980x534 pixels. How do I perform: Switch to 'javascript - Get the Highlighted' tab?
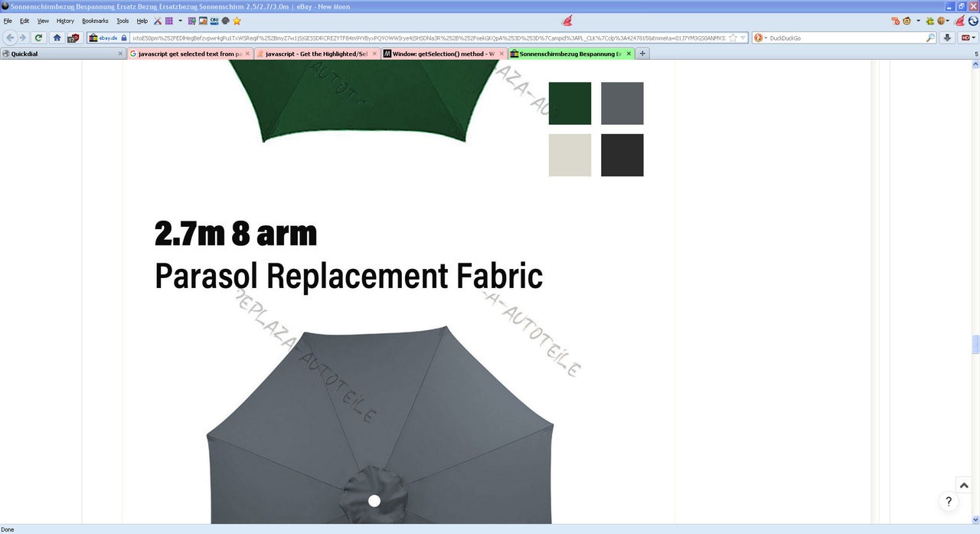316,54
